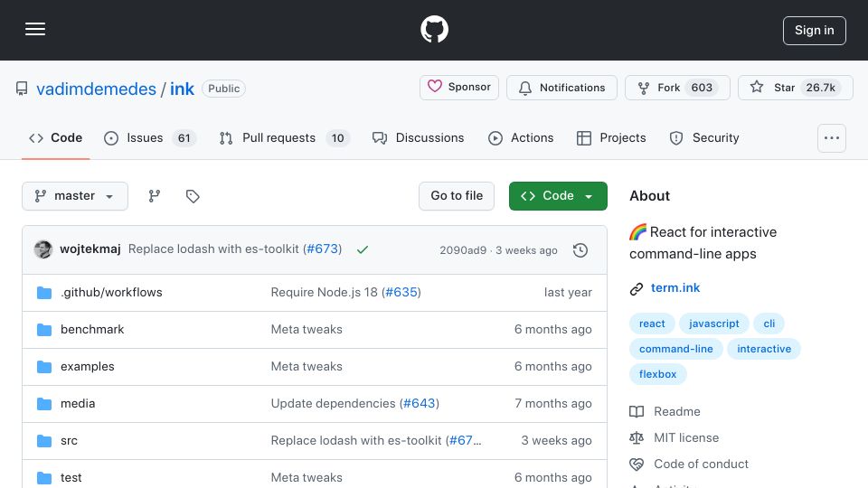View commit history clock icon
868x488 pixels.
coord(580,250)
